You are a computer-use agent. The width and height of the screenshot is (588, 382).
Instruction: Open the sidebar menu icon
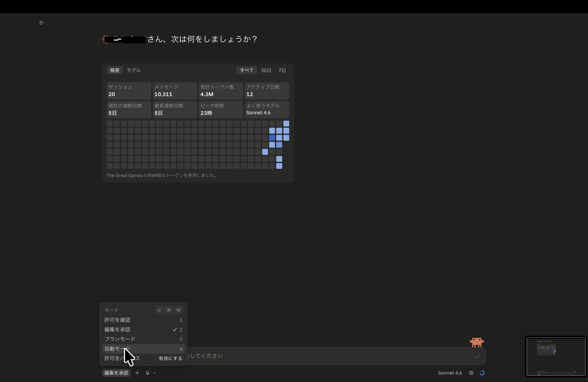[x=42, y=23]
